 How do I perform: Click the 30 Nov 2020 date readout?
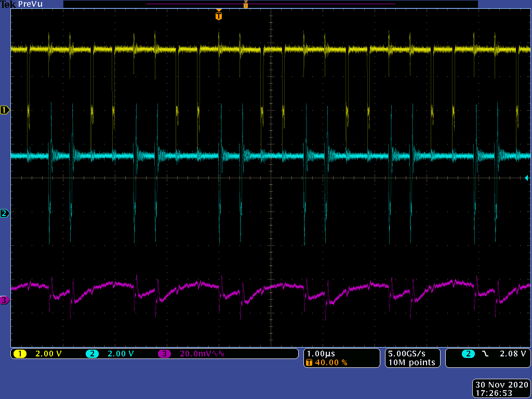coord(502,385)
